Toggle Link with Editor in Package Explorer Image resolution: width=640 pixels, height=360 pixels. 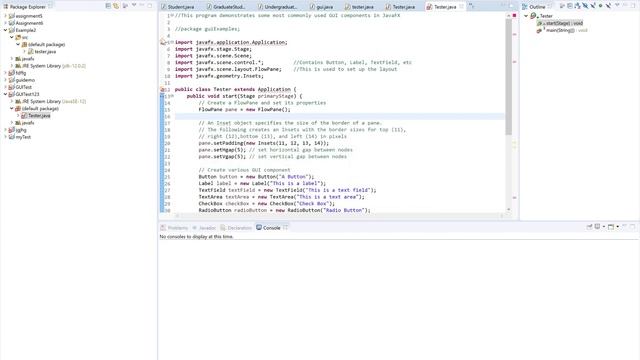(116, 6)
